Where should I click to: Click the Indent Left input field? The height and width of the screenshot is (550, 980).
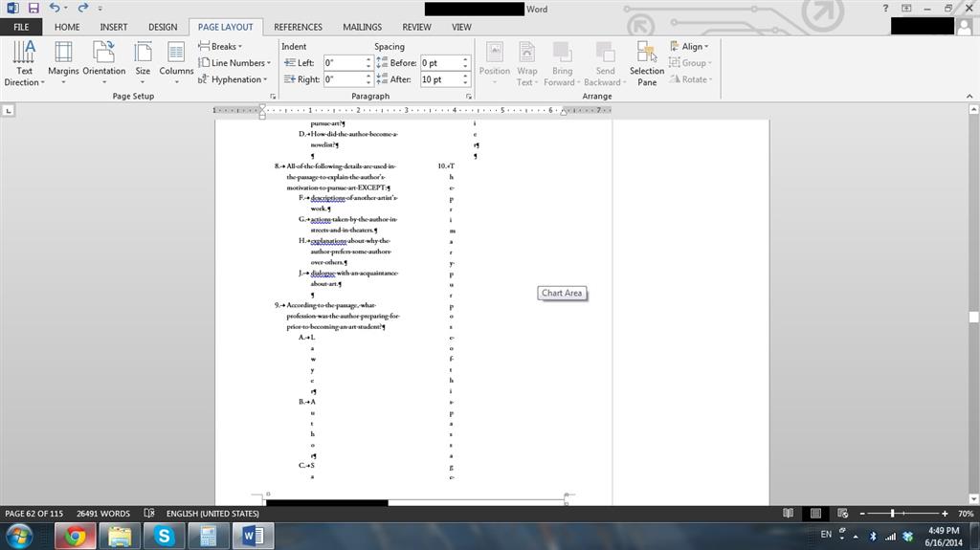[344, 62]
